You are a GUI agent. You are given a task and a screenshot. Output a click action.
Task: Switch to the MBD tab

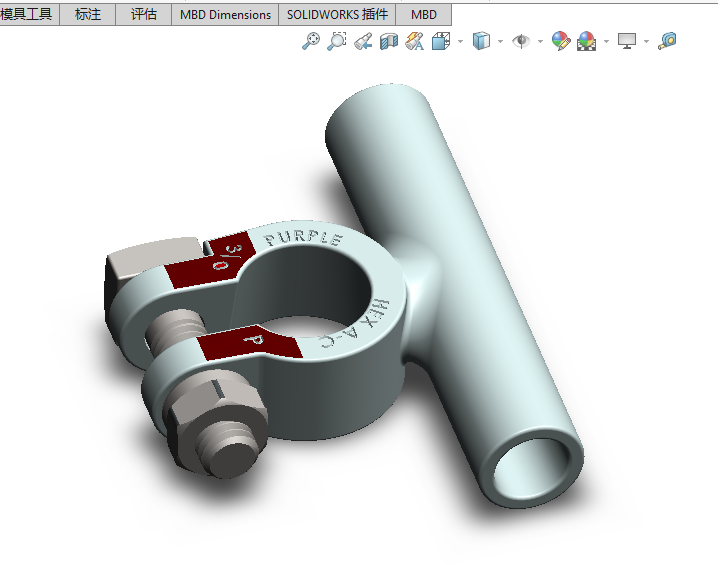(x=424, y=15)
